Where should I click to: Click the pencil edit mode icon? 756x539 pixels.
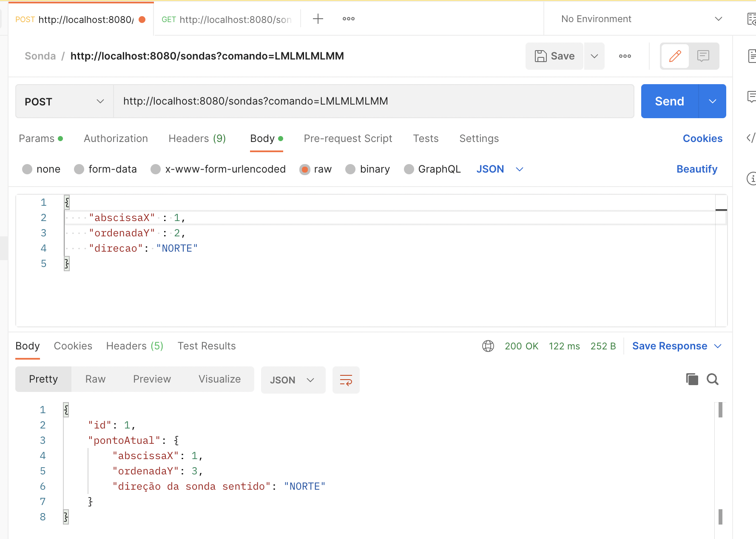[675, 56]
